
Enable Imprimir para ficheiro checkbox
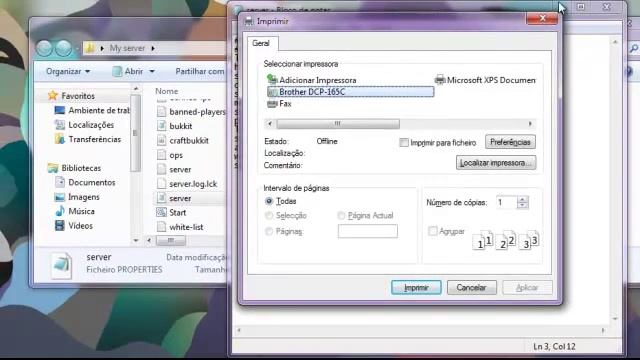[x=404, y=142]
